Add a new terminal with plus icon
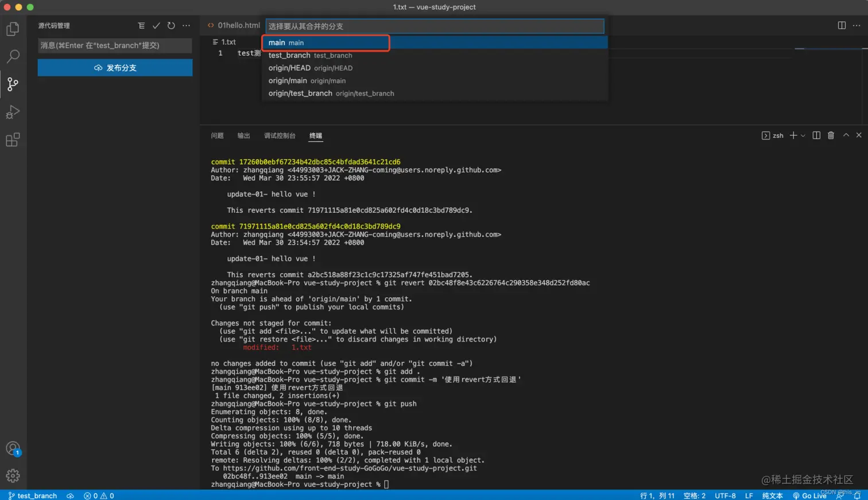This screenshot has width=868, height=500. pos(793,135)
